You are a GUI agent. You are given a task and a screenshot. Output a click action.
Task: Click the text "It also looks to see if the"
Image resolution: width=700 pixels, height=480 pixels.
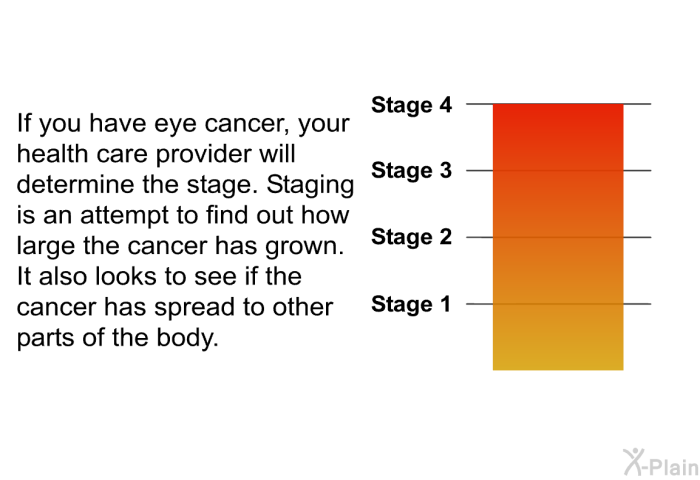tap(159, 276)
